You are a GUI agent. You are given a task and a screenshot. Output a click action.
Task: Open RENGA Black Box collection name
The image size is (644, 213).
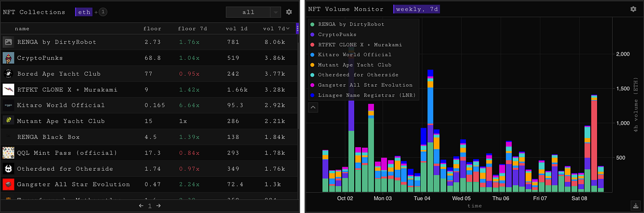[x=48, y=137]
